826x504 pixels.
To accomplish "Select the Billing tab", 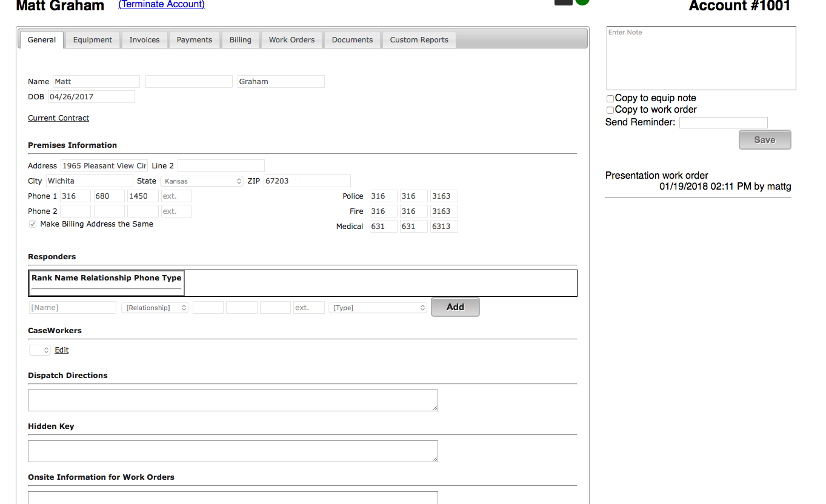I will pos(241,40).
